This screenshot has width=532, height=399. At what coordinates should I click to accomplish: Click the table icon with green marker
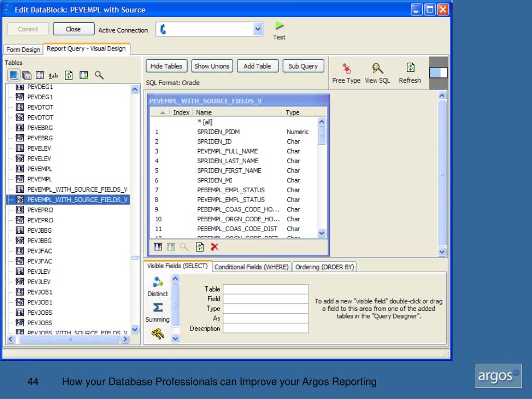click(84, 75)
